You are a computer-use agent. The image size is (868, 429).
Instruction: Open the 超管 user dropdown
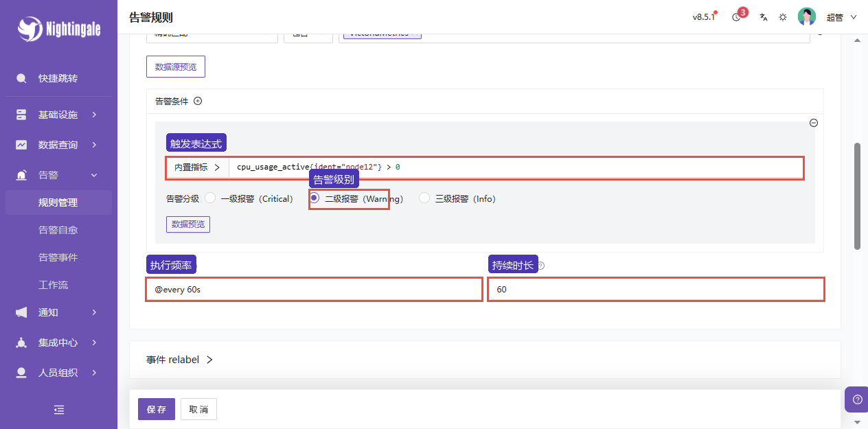click(842, 17)
